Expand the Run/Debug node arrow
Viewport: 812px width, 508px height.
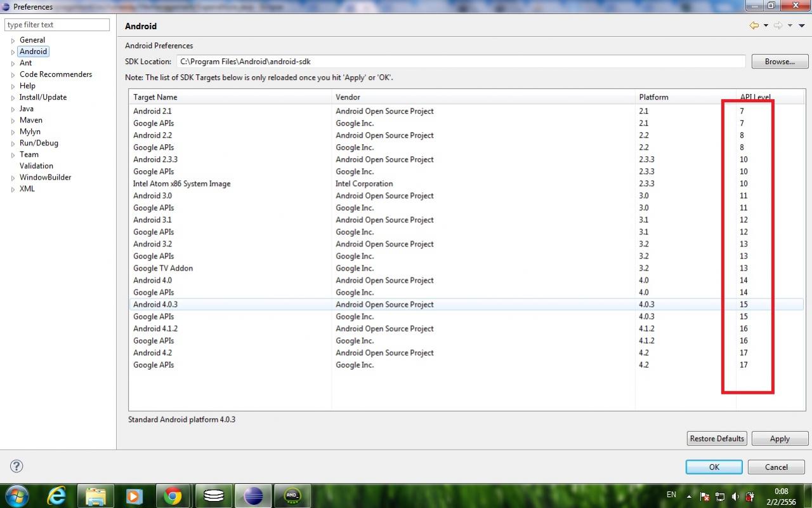13,144
